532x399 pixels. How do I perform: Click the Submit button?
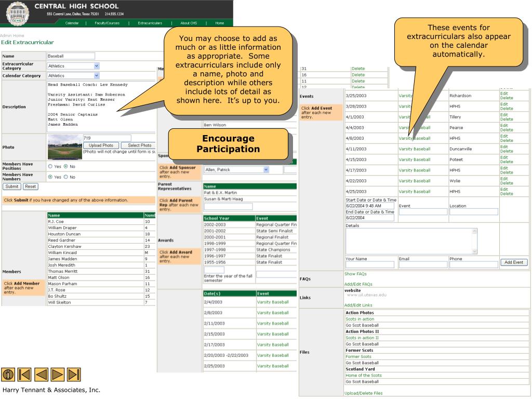click(x=12, y=187)
